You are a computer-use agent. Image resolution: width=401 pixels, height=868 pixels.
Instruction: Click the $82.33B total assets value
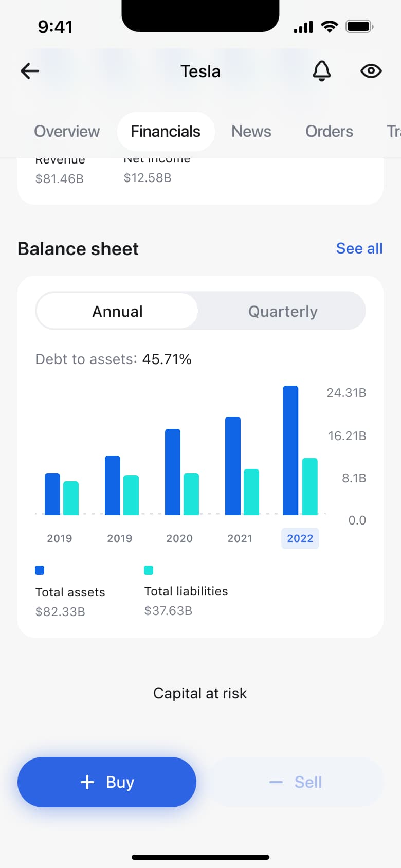(60, 612)
